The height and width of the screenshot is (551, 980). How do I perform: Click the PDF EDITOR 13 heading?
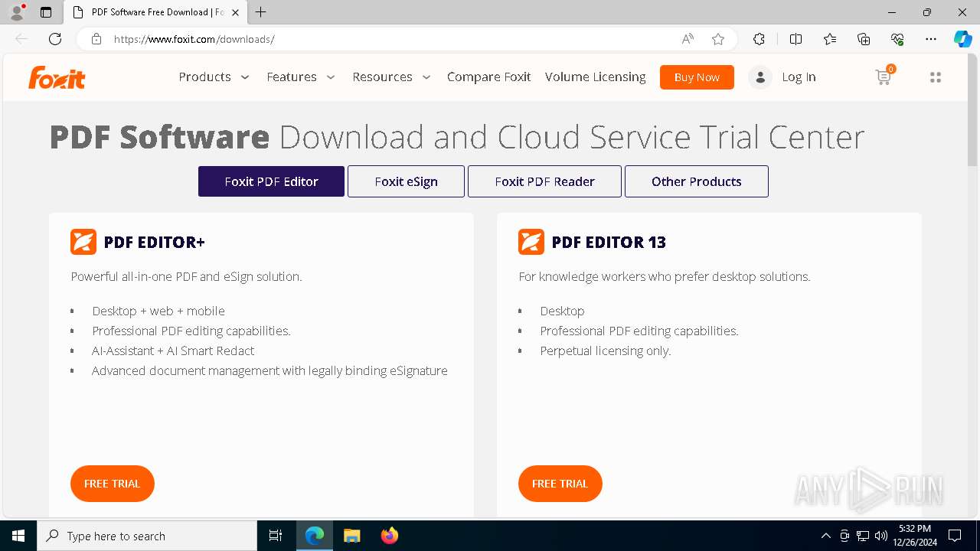tap(609, 242)
